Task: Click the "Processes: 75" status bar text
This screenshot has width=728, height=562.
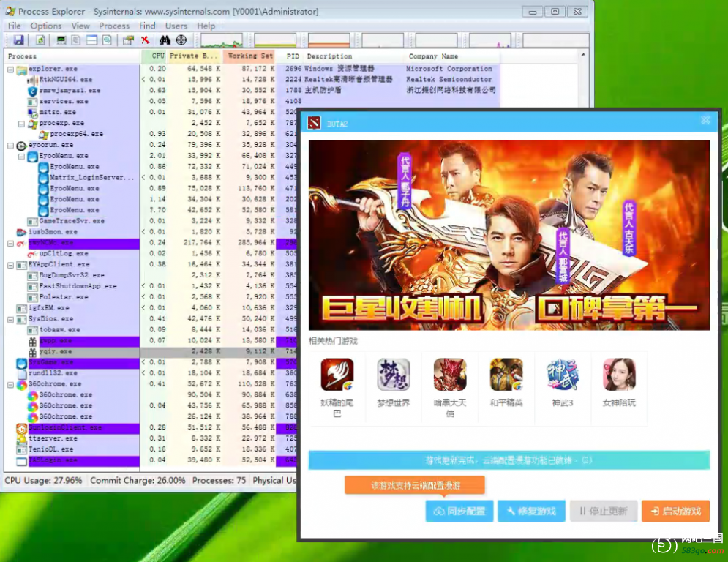Action: pos(219,480)
